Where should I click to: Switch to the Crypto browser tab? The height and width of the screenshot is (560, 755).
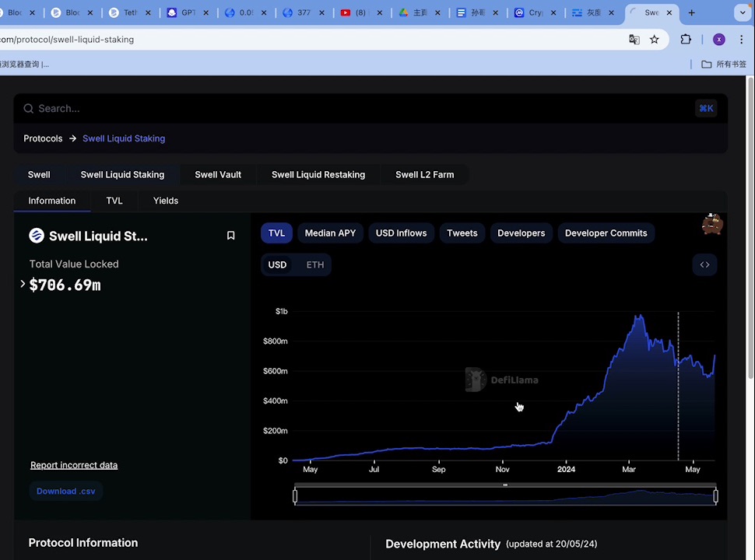(528, 13)
